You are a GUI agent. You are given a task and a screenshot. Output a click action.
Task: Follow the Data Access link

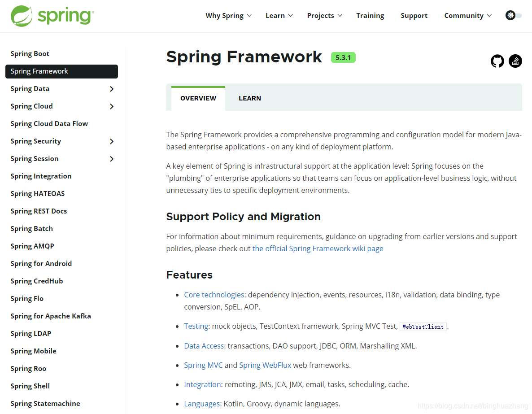tap(204, 346)
